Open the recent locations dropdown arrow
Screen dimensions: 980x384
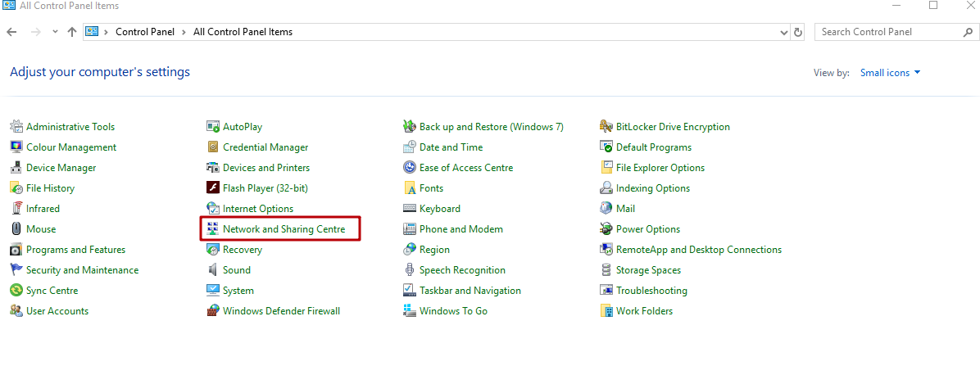[55, 32]
